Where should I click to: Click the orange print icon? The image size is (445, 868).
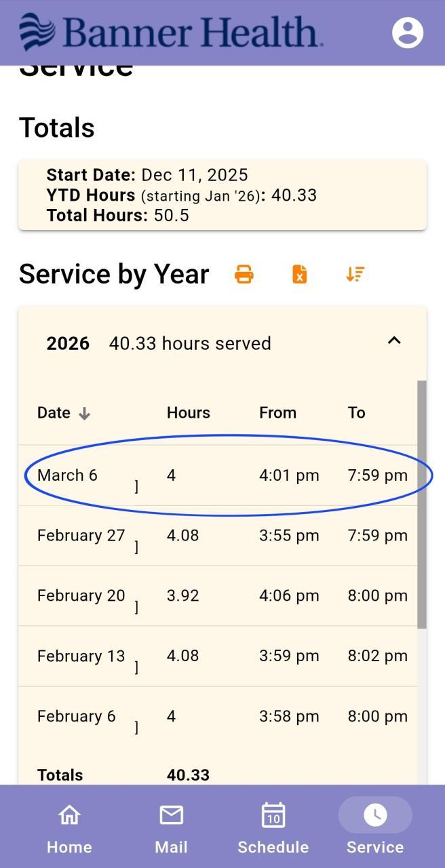click(244, 274)
